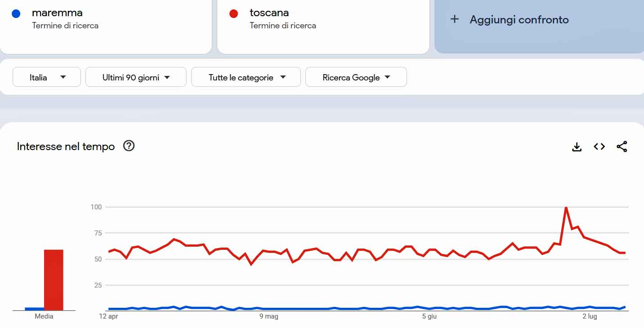Share the Interesse nel tempo chart
The width and height of the screenshot is (644, 328).
point(622,146)
